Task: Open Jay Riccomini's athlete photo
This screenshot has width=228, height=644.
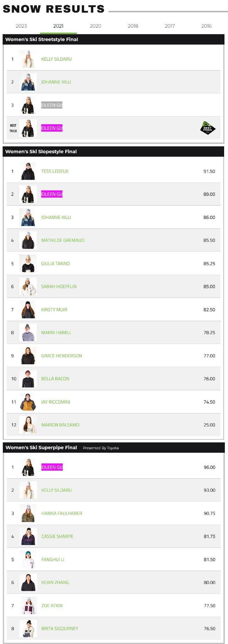Action: (28, 402)
